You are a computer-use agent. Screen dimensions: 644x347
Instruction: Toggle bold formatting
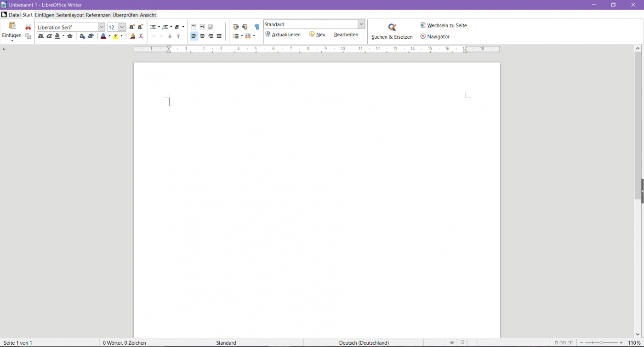click(x=40, y=36)
